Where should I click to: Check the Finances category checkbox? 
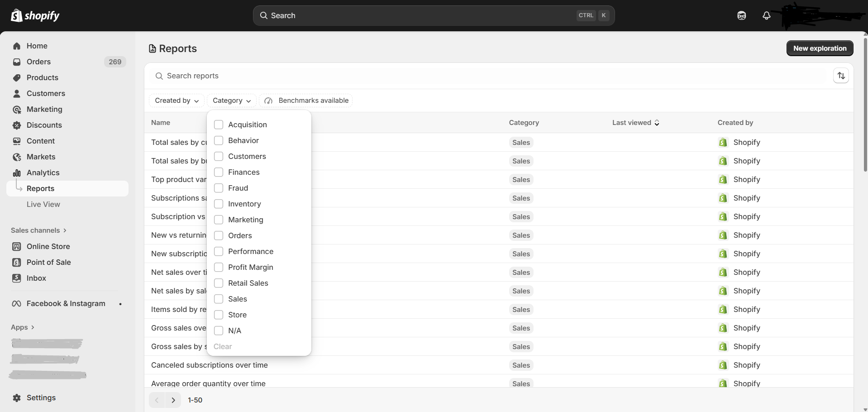(219, 172)
